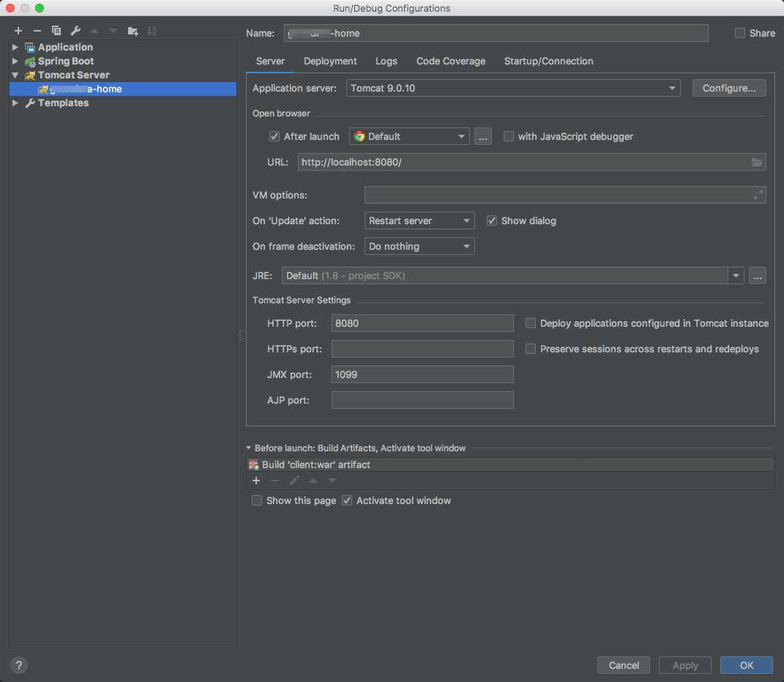Switch to the Deployment tab
Image resolution: width=784 pixels, height=682 pixels.
pos(330,61)
